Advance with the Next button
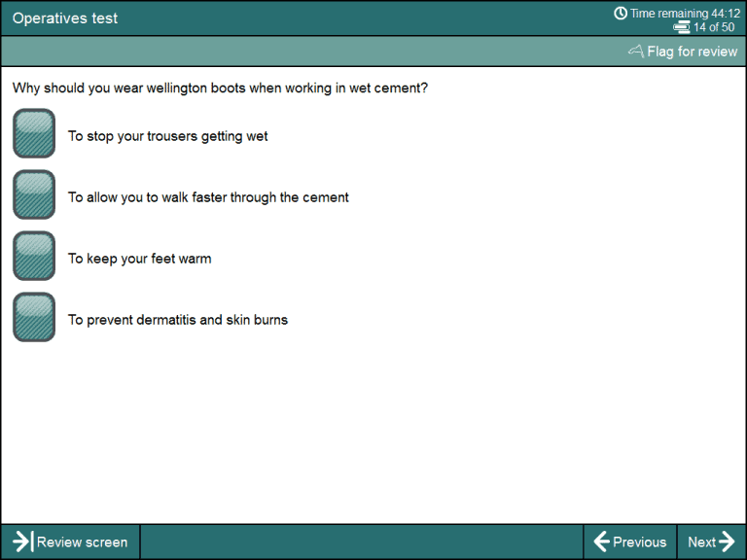Image resolution: width=747 pixels, height=560 pixels. click(711, 542)
